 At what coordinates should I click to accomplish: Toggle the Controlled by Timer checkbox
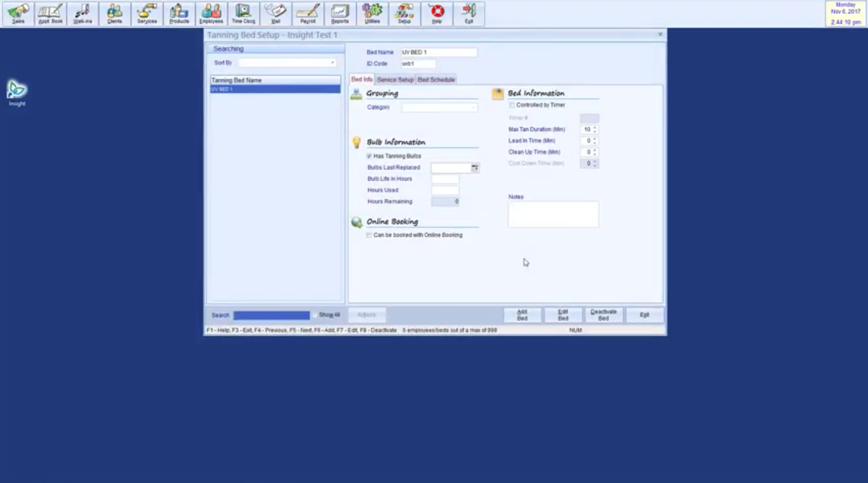click(512, 105)
